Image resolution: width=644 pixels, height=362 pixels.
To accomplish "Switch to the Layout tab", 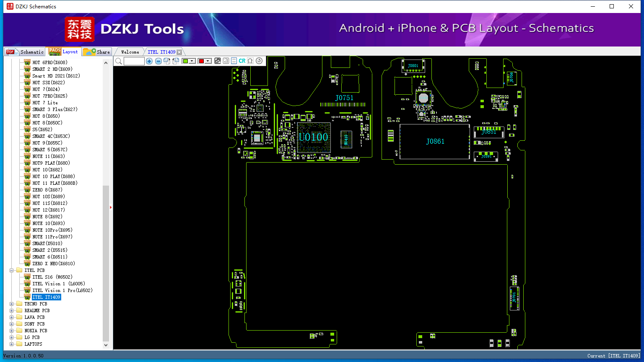I will tap(63, 52).
